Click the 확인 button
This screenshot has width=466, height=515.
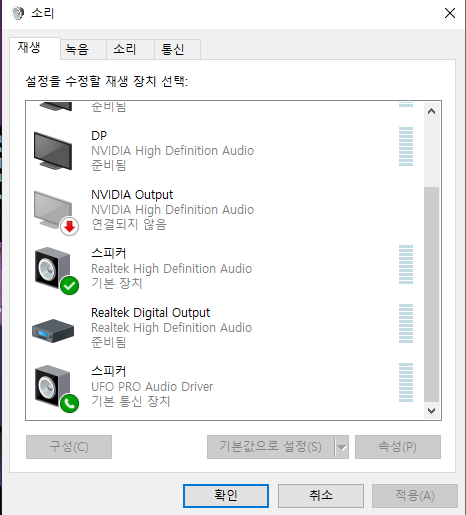(x=226, y=496)
